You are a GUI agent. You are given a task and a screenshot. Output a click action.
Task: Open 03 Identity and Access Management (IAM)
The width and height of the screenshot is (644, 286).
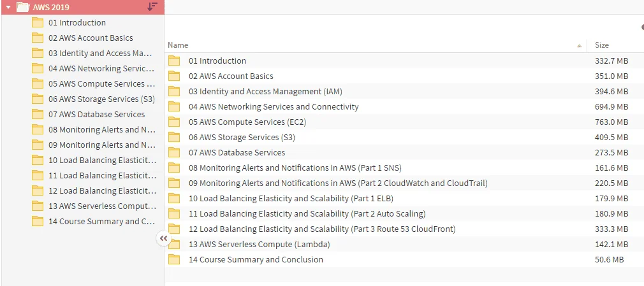265,91
